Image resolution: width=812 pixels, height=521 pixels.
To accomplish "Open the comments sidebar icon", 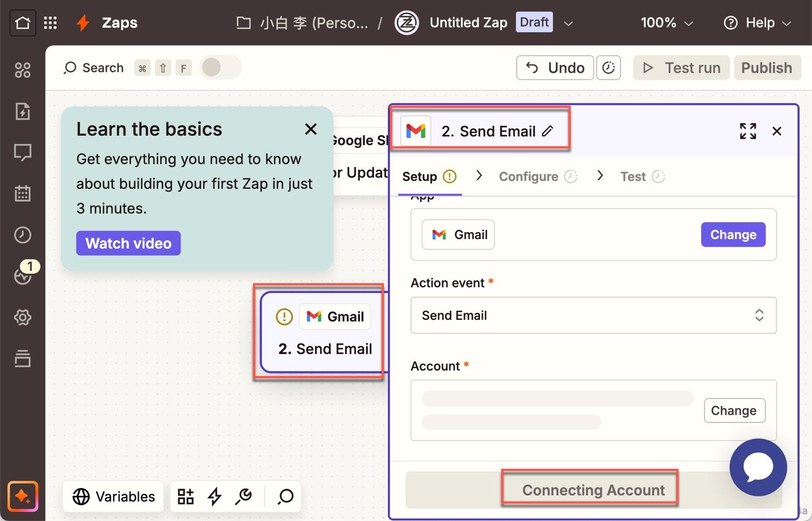I will 23,153.
